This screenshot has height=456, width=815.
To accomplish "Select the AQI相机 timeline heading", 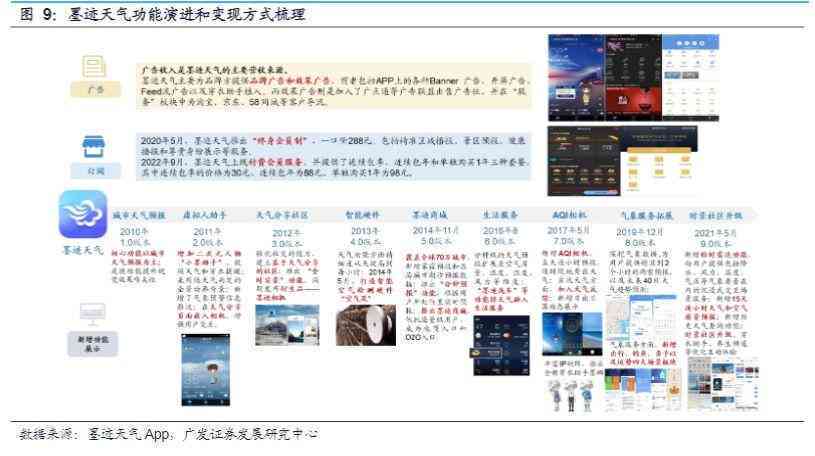I will (569, 214).
